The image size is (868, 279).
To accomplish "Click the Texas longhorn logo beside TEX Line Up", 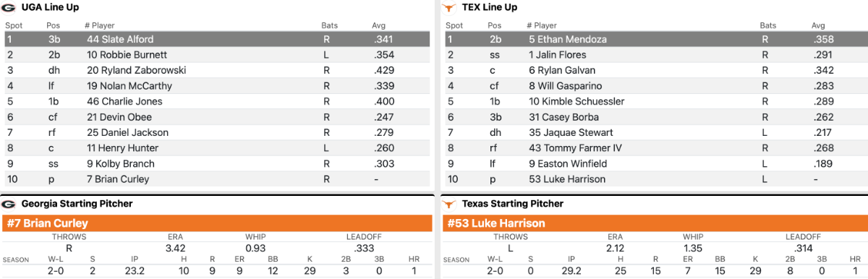I will 449,7.
